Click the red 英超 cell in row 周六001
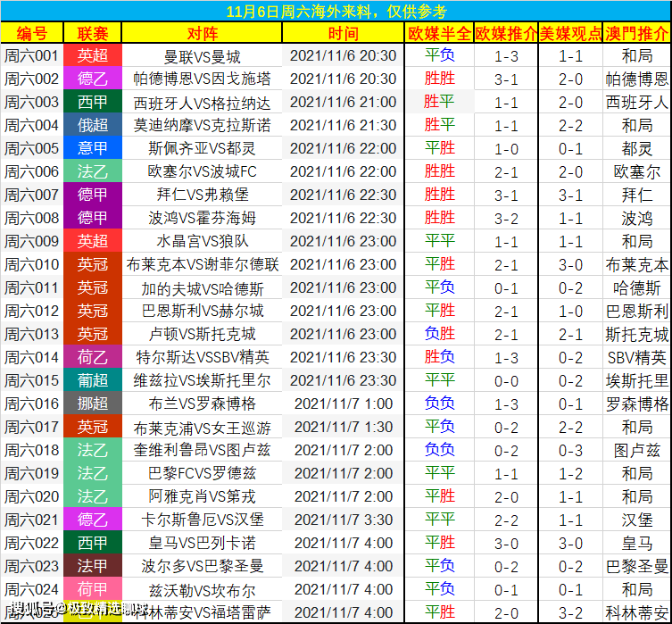This screenshot has width=672, height=624. coord(93,55)
